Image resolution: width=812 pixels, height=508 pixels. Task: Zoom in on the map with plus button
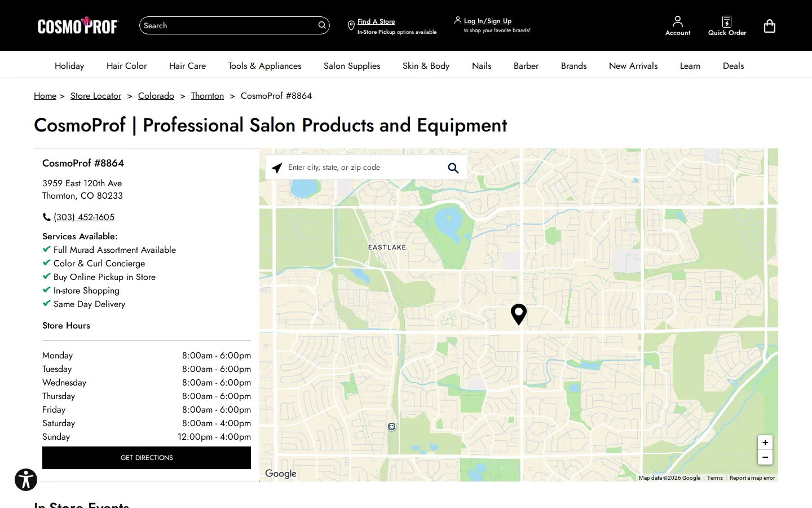tap(765, 443)
